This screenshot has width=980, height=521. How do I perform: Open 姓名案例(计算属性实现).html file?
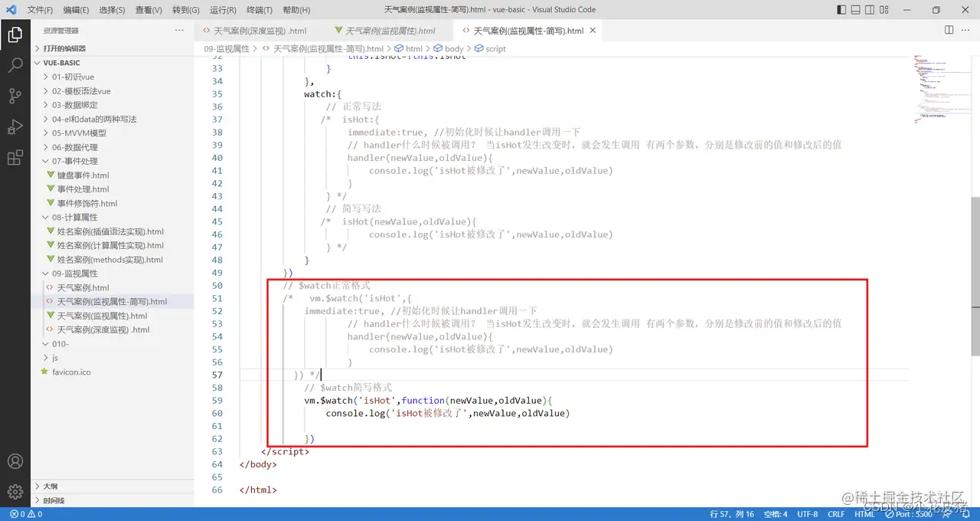click(110, 245)
